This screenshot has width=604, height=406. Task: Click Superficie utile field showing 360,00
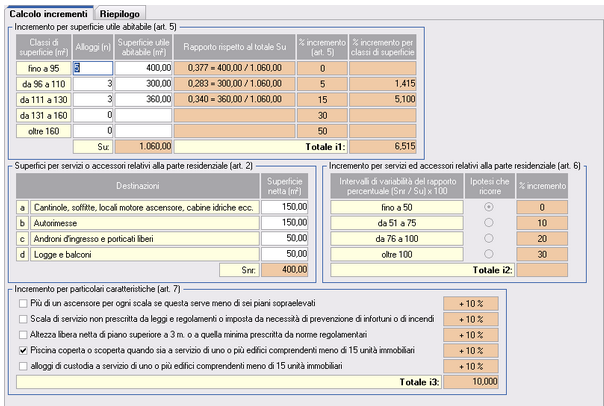pyautogui.click(x=143, y=99)
